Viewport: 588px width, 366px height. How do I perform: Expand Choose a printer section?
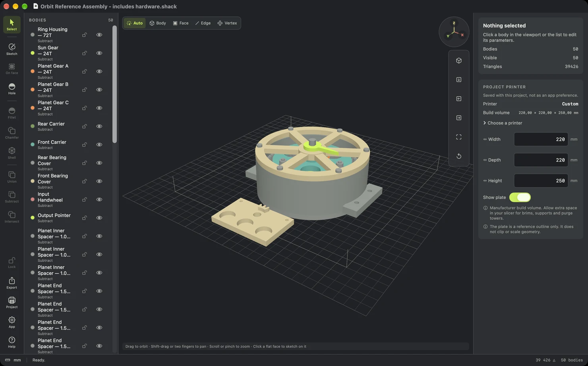pyautogui.click(x=503, y=123)
